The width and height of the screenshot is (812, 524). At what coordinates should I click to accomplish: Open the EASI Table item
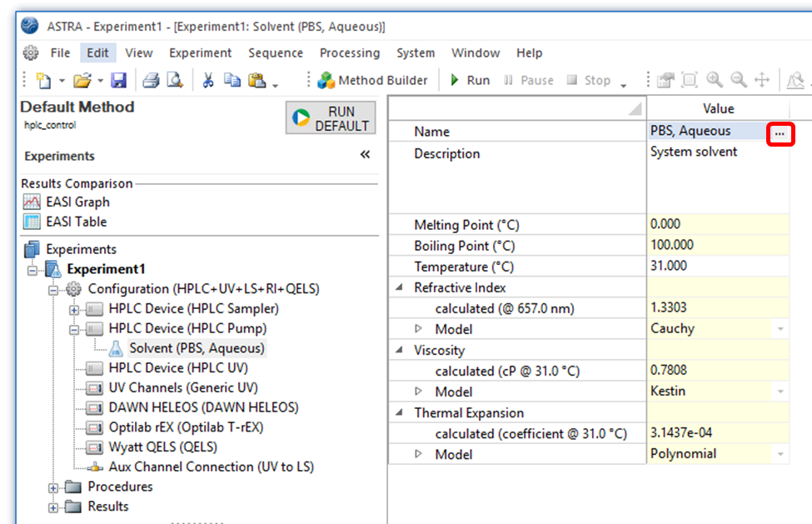[x=75, y=222]
